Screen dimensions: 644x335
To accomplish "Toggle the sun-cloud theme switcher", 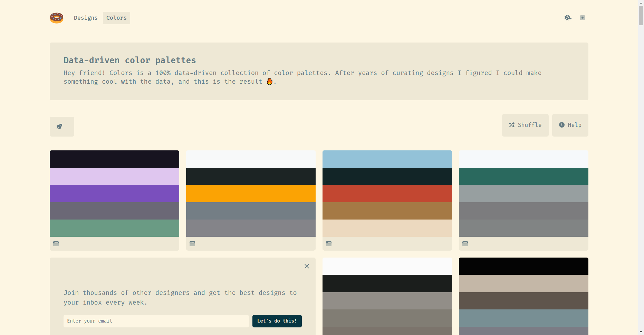I will (x=568, y=18).
